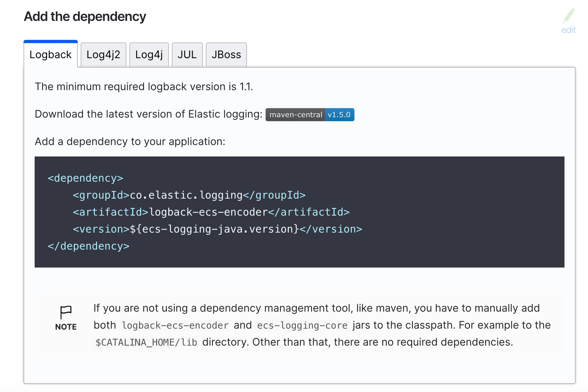Select the groupId line co.elastic.logging
The height and width of the screenshot is (392, 588).
tap(189, 195)
